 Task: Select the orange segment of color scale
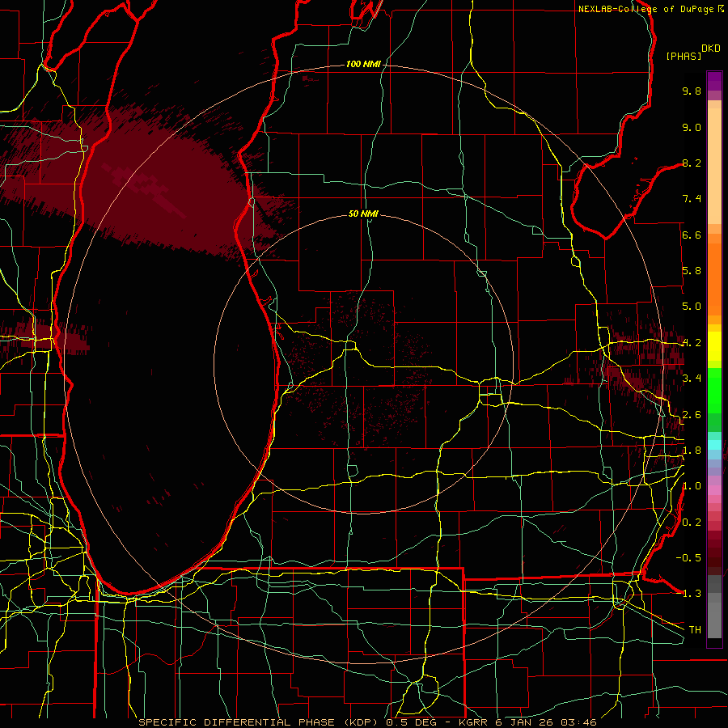714,278
